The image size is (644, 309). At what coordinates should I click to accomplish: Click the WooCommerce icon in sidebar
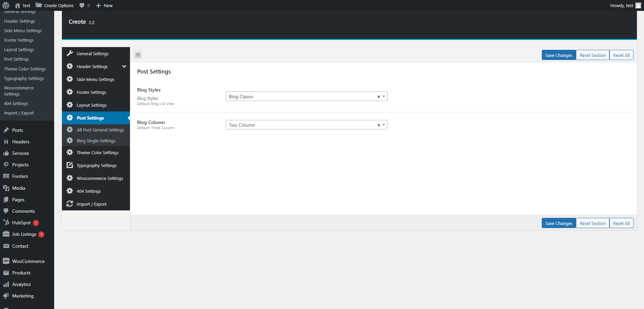pos(6,261)
